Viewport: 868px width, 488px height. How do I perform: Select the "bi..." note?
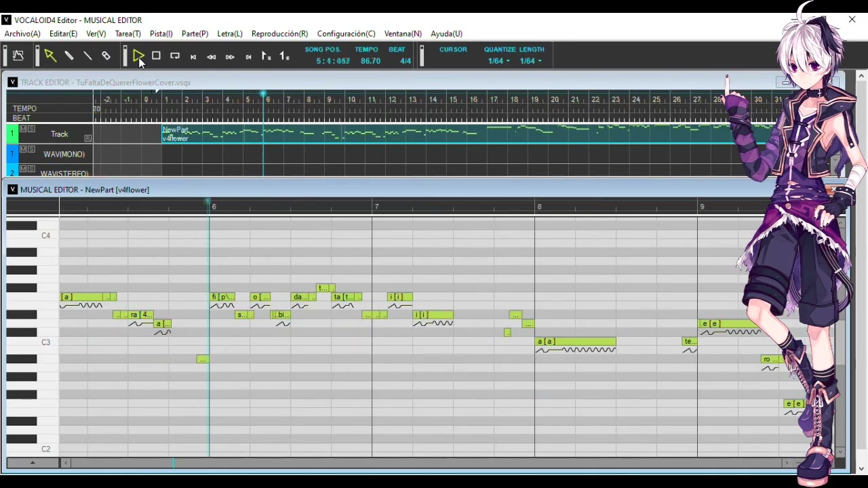283,314
